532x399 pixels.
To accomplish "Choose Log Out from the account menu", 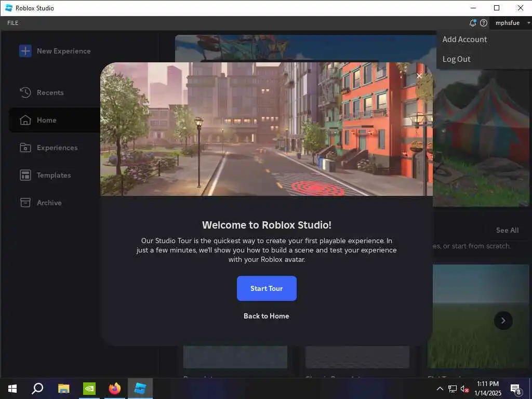I will point(456,59).
